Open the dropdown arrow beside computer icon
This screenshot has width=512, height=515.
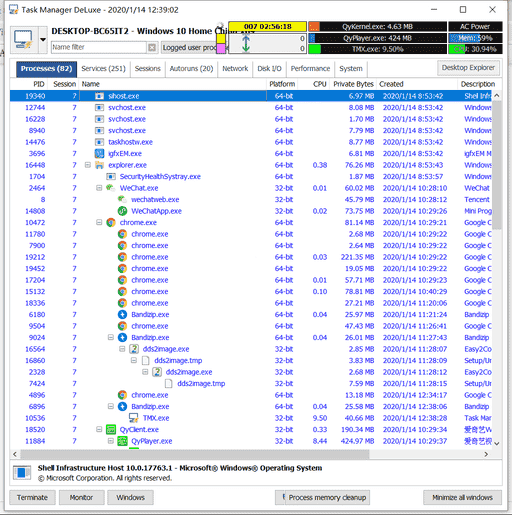click(x=43, y=39)
